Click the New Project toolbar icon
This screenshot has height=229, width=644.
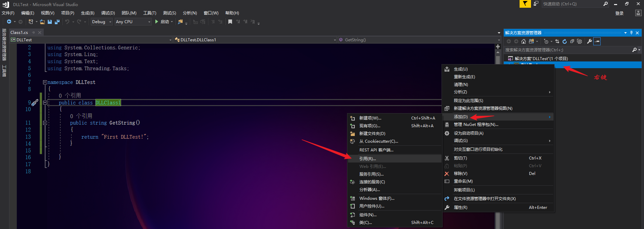(x=31, y=21)
